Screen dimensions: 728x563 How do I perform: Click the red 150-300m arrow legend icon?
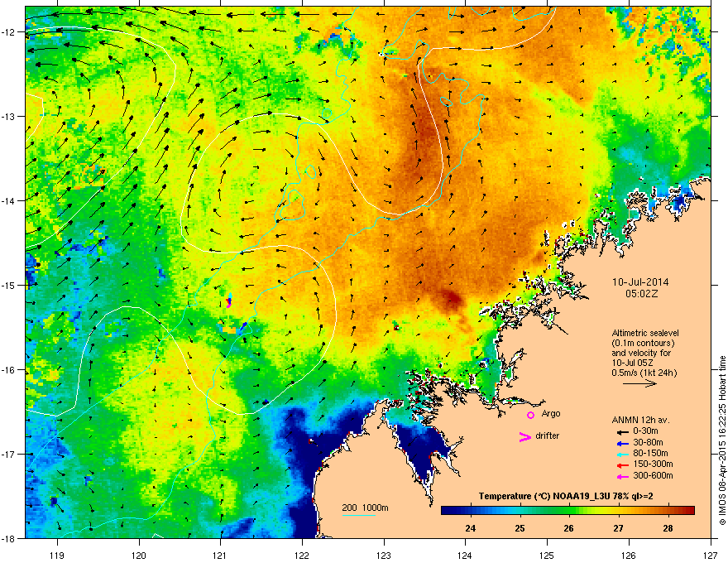623,465
